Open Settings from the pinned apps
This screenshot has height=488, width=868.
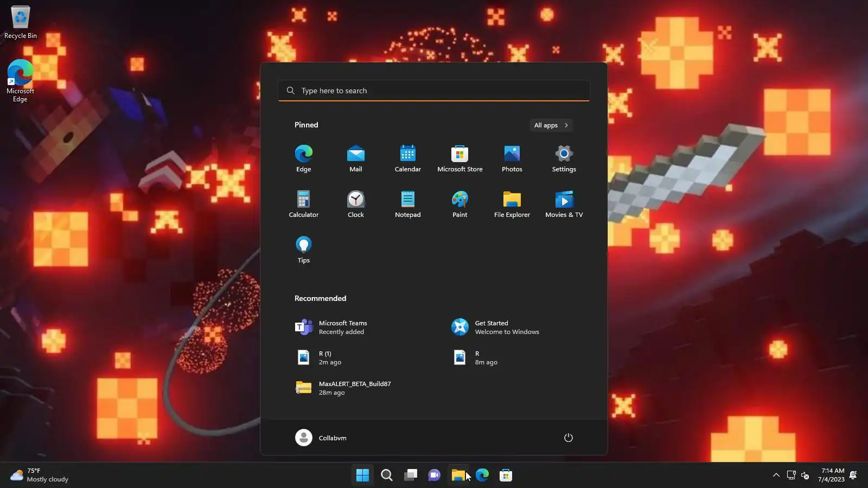click(564, 159)
